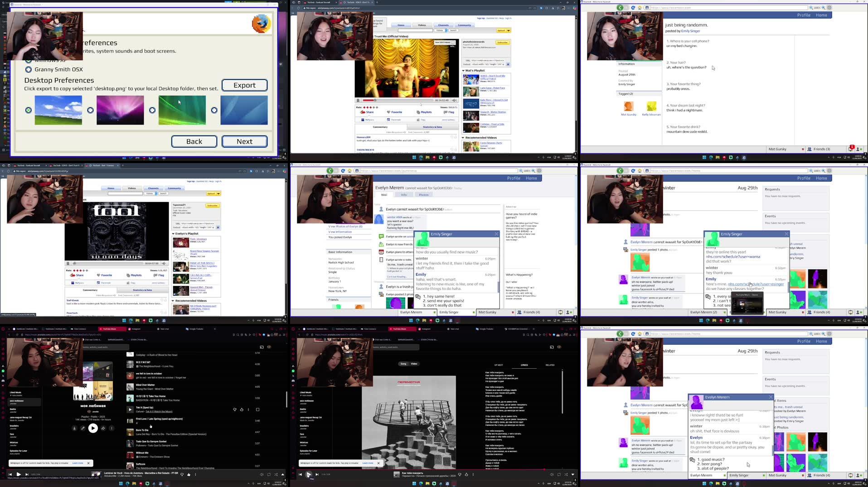
Task: Click Back in the preferences wizard
Action: tap(194, 141)
